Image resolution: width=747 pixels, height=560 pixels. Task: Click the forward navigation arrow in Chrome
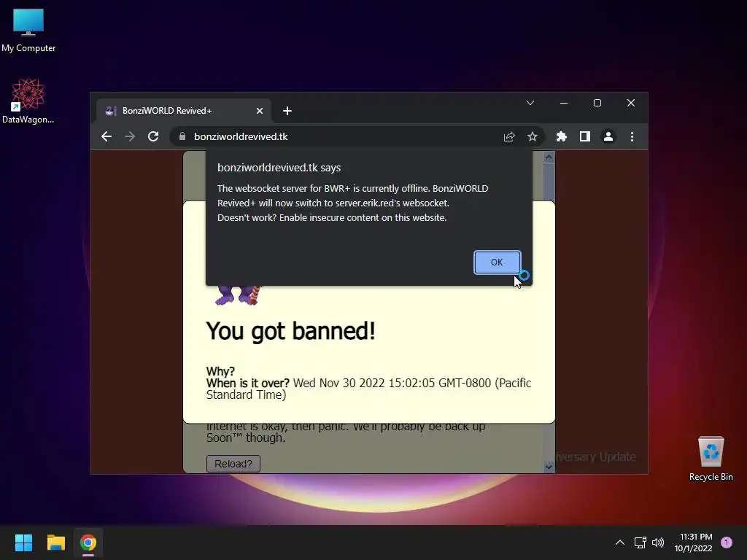[x=130, y=136]
